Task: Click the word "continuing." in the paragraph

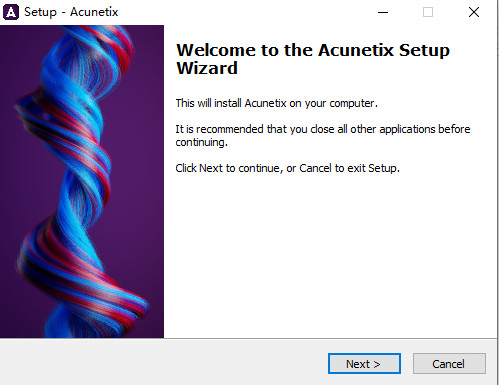Action: 201,142
